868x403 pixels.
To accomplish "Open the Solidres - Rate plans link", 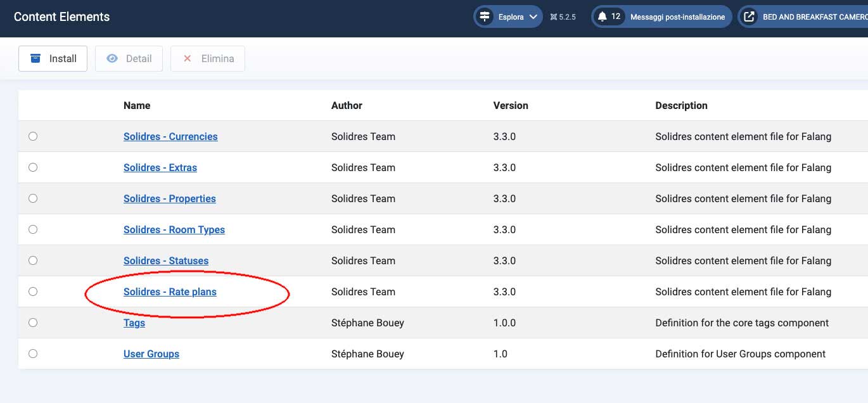I will 170,291.
